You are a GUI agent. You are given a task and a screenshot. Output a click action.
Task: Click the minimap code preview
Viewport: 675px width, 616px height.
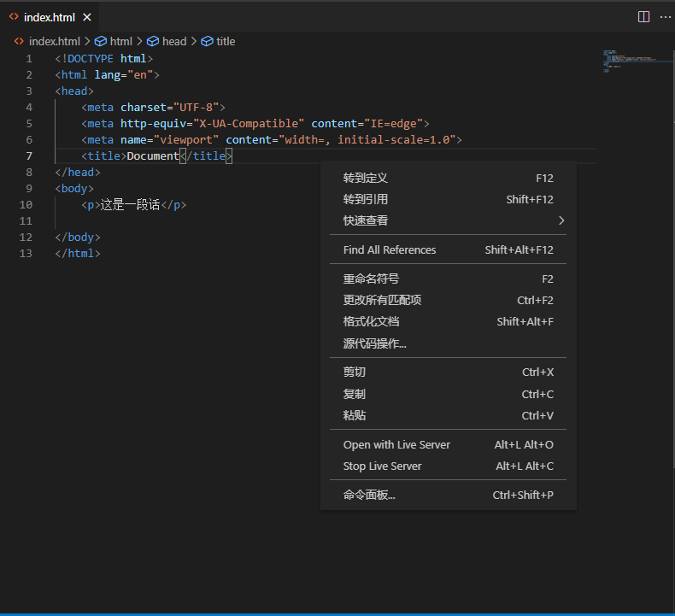click(x=628, y=62)
